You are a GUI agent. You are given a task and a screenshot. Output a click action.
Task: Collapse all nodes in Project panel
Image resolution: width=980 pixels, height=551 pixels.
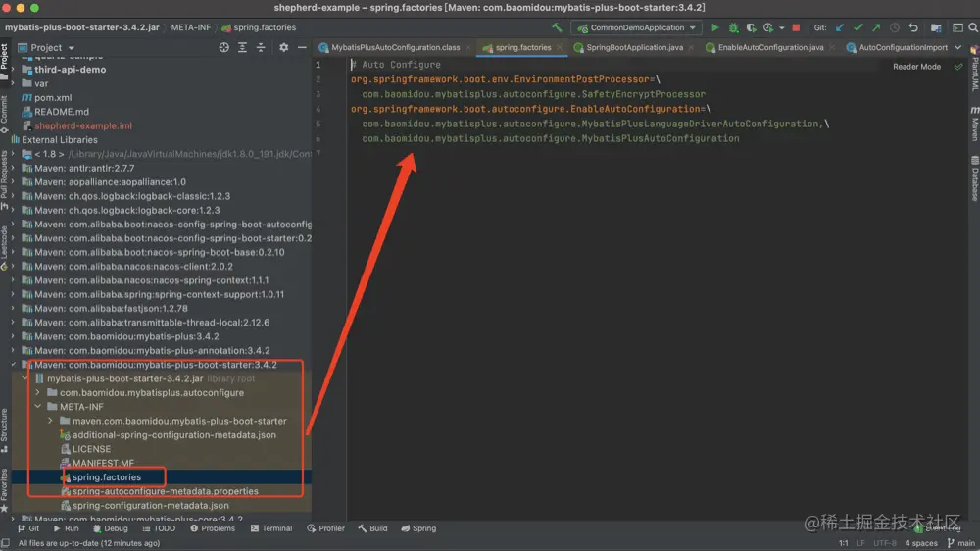pos(261,47)
